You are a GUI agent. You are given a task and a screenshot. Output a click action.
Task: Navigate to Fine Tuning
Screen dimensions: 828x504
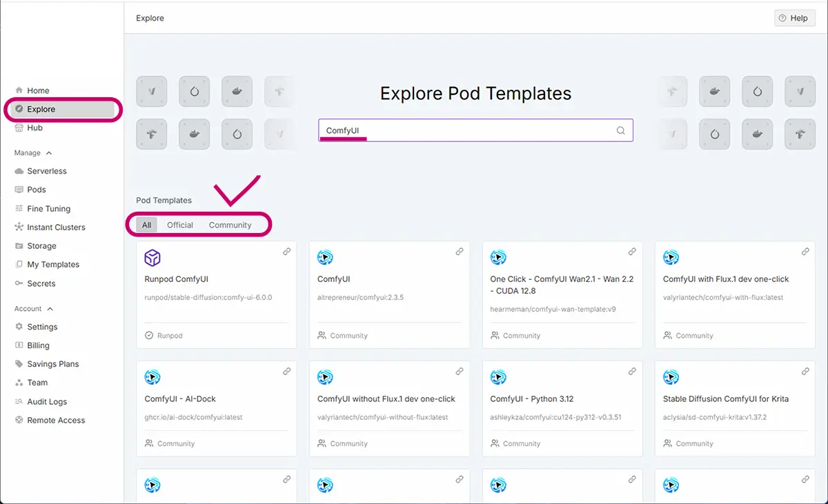tap(43, 208)
